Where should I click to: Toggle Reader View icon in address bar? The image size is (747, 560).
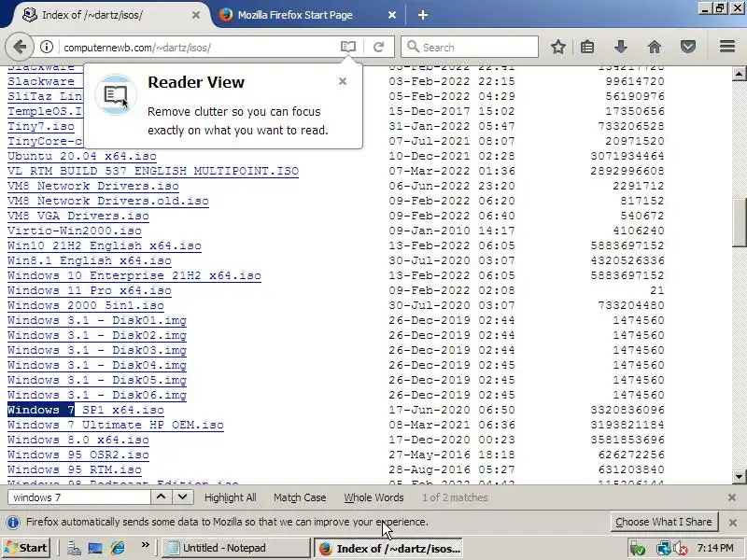(x=348, y=47)
